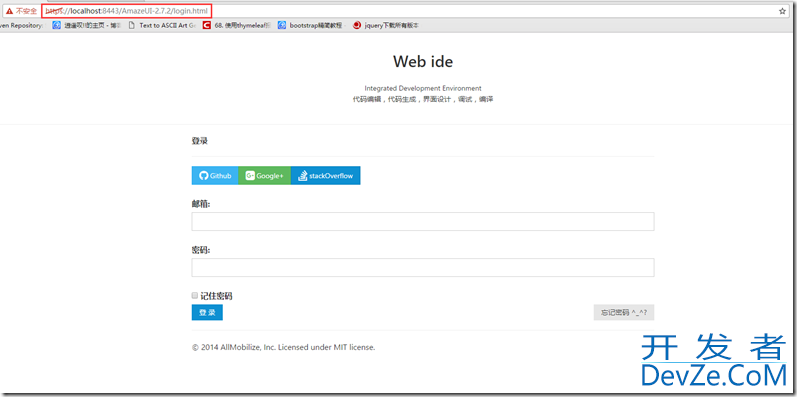Click the stackOverflow logo icon
This screenshot has height=397, width=797.
point(302,175)
